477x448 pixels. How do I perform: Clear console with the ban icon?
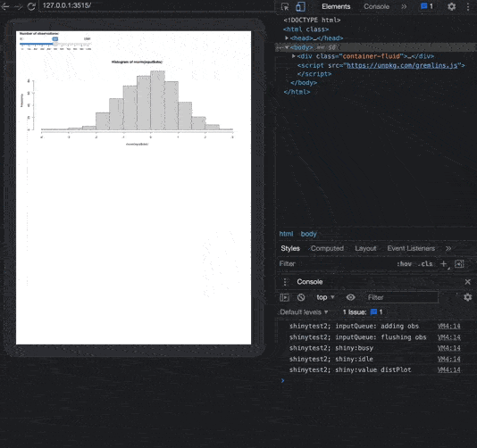pos(301,297)
